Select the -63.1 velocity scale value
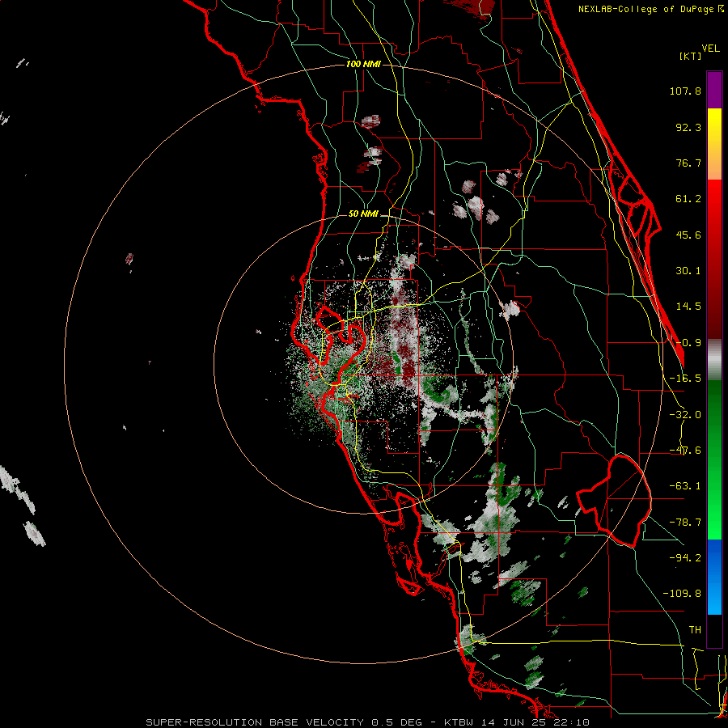The width and height of the screenshot is (728, 728). tap(685, 486)
